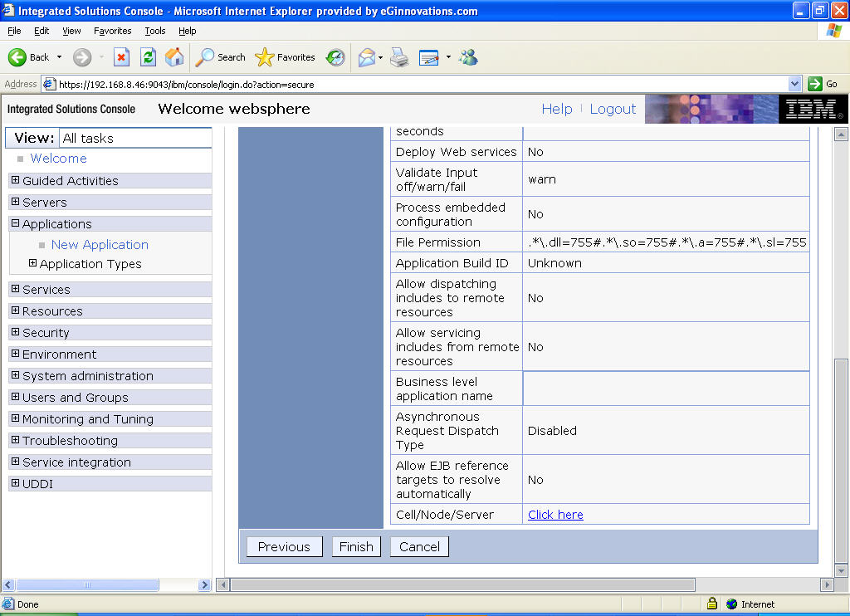Collapse the Applications section
This screenshot has height=616, width=850.
click(15, 223)
